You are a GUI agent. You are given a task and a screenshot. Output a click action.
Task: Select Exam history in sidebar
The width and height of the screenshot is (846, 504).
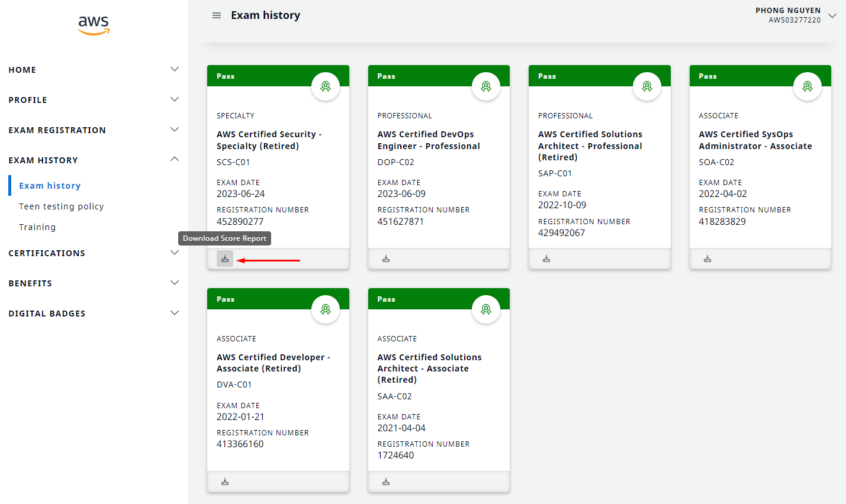50,186
